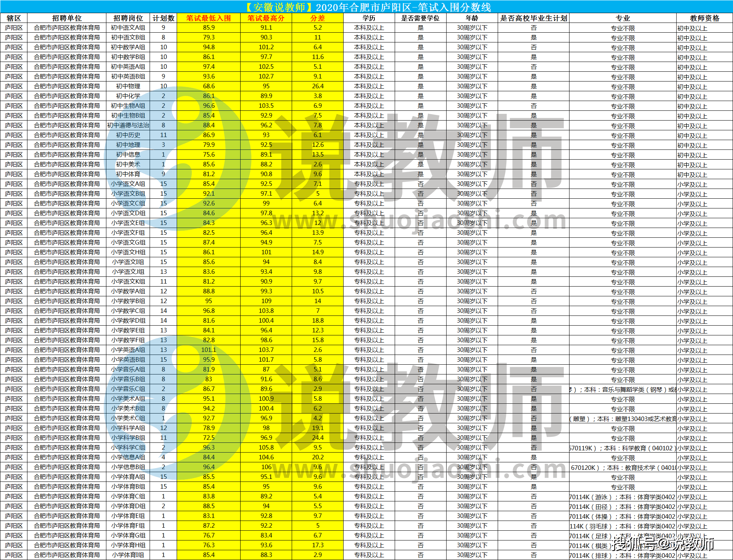Screen dimensions: 733x560
Task: Select the 初中及以上 cell in 初中数学B组 row
Action: click(x=704, y=57)
